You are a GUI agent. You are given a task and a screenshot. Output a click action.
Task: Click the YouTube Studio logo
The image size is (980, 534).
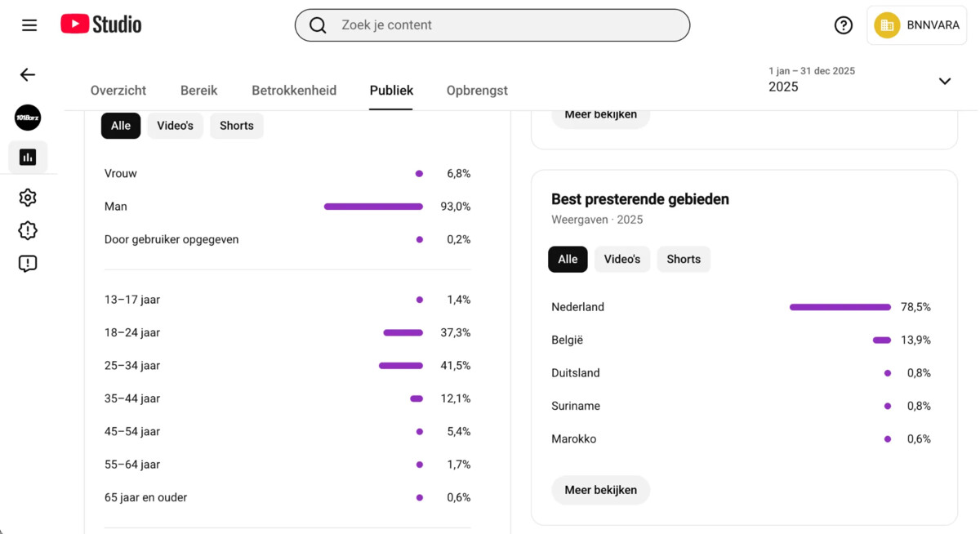[101, 24]
